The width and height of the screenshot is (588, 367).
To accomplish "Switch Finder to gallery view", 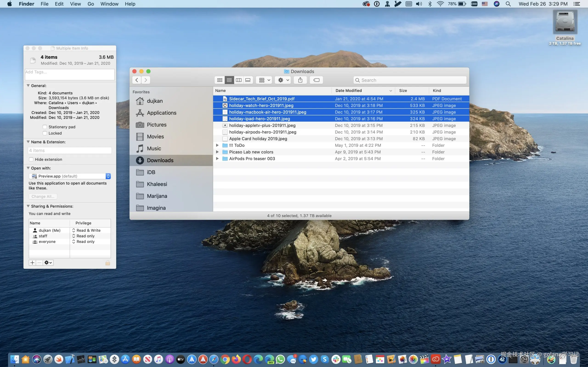I will pyautogui.click(x=248, y=80).
